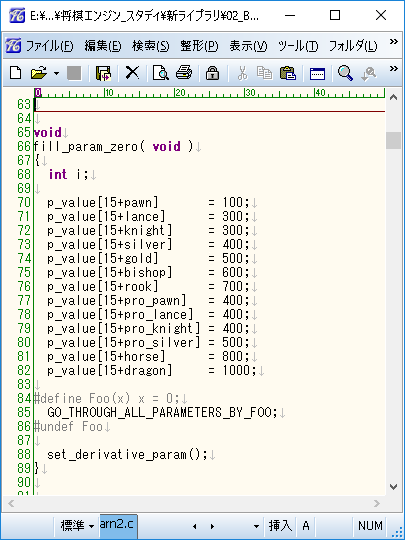405x540 pixels.
Task: Toggle read-only with the padlock icon
Action: click(x=212, y=73)
